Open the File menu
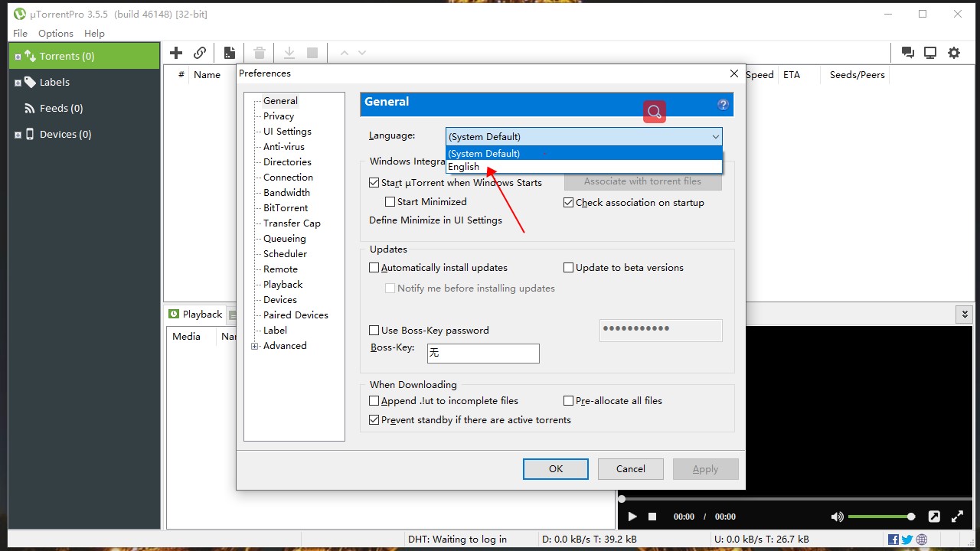This screenshot has height=551, width=980. pyautogui.click(x=21, y=34)
